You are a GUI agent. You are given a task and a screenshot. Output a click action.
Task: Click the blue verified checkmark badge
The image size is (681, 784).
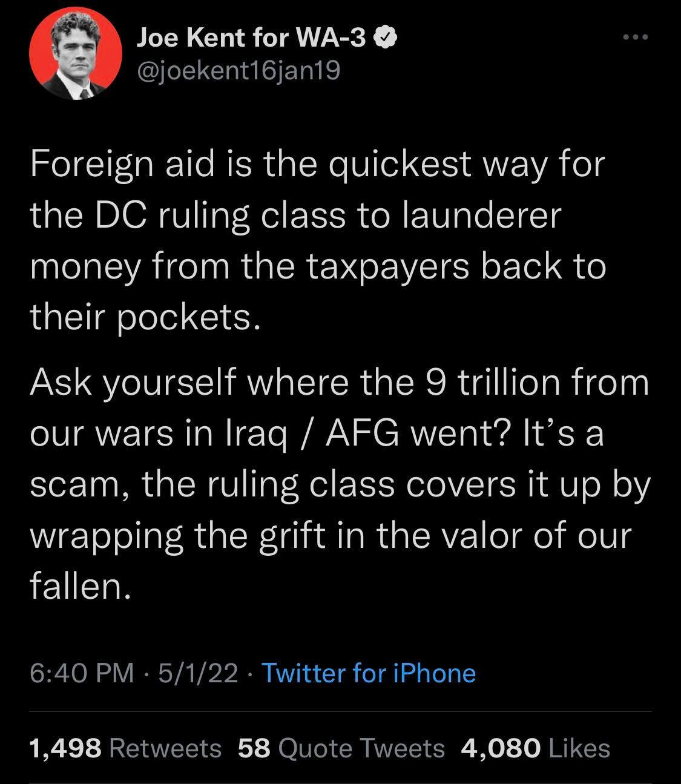pos(387,39)
